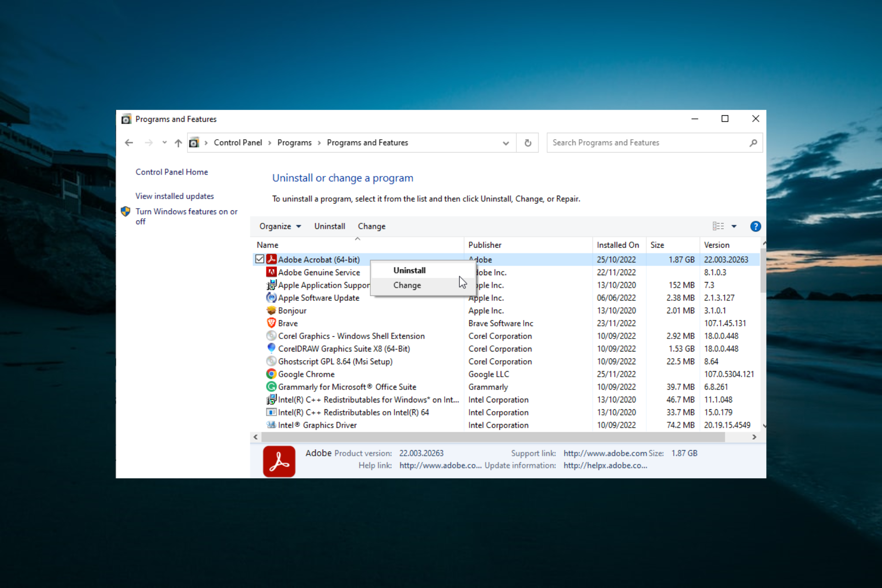This screenshot has width=882, height=588.
Task: Click the Grammarly green icon
Action: click(271, 387)
